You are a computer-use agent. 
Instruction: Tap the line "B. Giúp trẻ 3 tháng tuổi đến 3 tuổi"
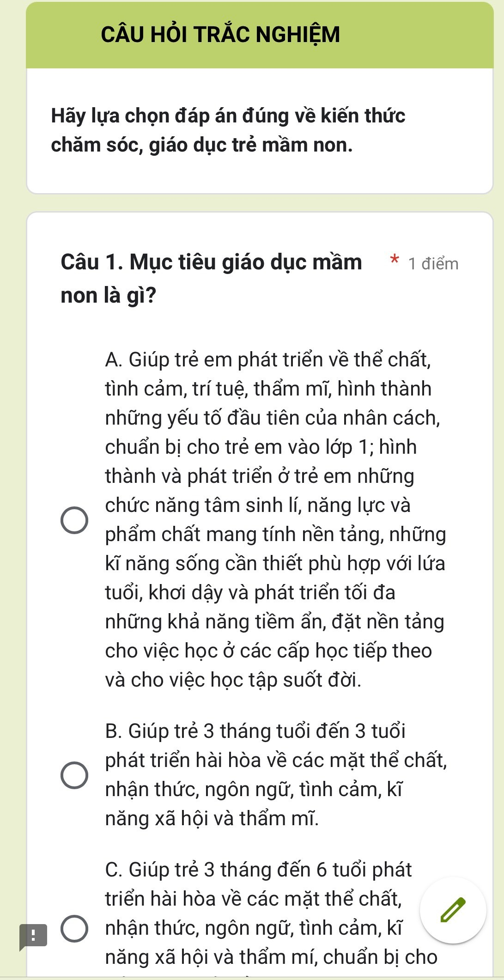click(255, 731)
